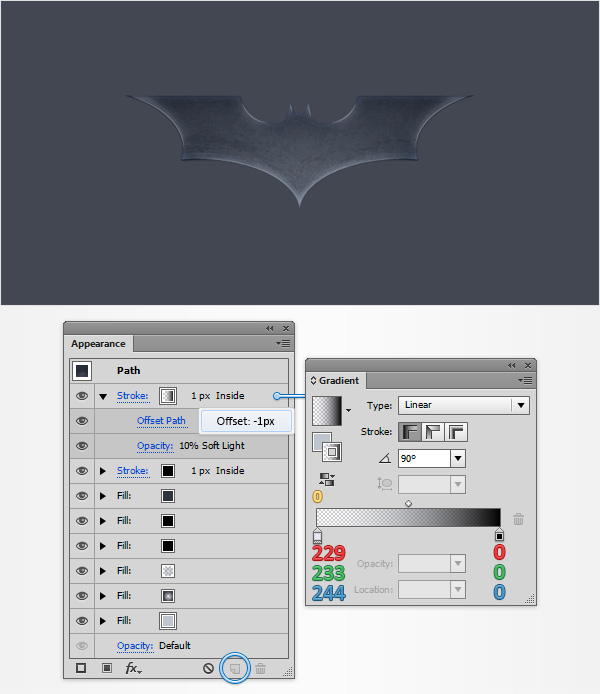Open the fx Add New Effect menu
600x694 pixels.
133,668
